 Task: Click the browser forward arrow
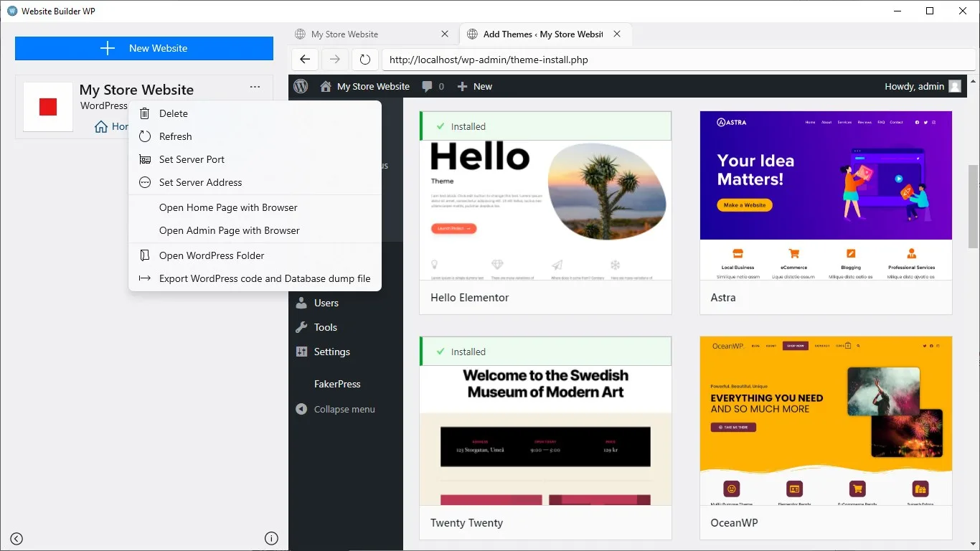pyautogui.click(x=335, y=60)
